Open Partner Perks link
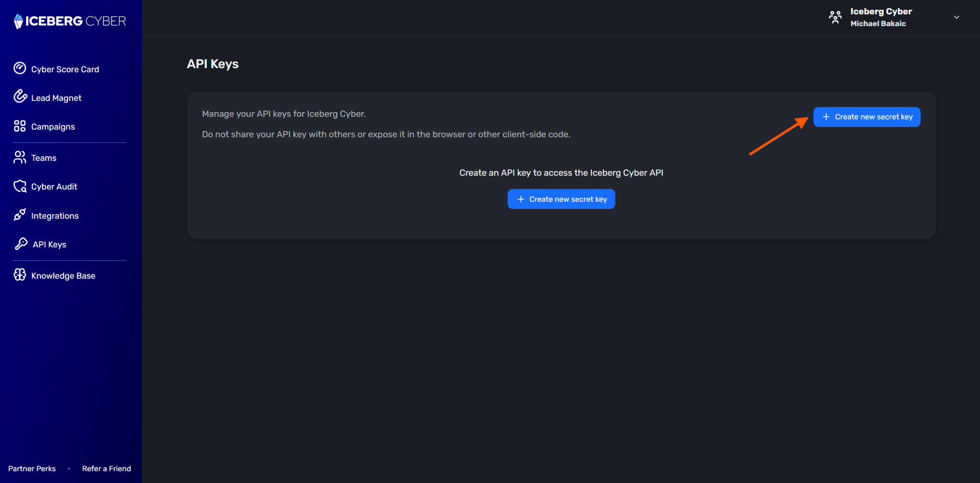980x483 pixels. pyautogui.click(x=32, y=469)
